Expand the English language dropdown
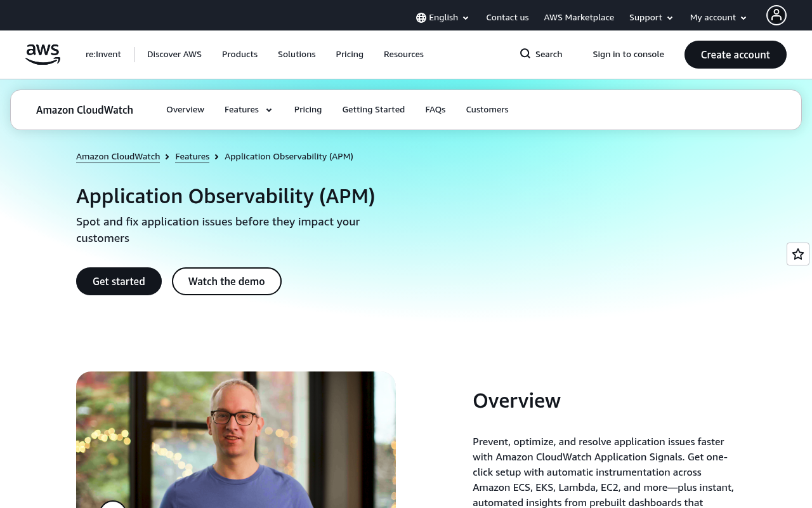Image resolution: width=812 pixels, height=508 pixels. 443,18
